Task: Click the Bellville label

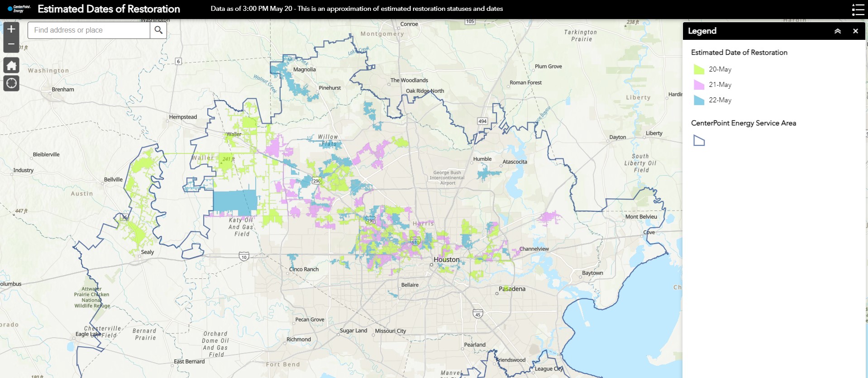Action: [x=113, y=179]
